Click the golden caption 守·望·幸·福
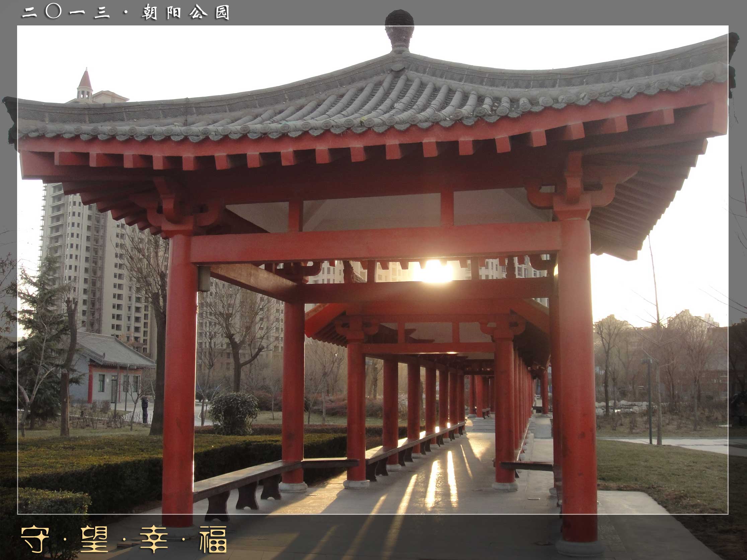Image resolution: width=747 pixels, height=560 pixels. pyautogui.click(x=123, y=539)
